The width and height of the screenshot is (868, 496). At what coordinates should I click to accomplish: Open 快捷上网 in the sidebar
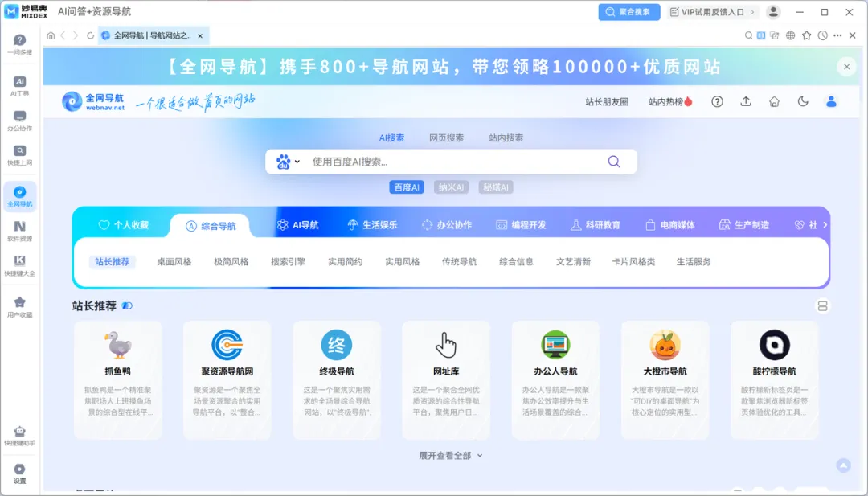19,155
